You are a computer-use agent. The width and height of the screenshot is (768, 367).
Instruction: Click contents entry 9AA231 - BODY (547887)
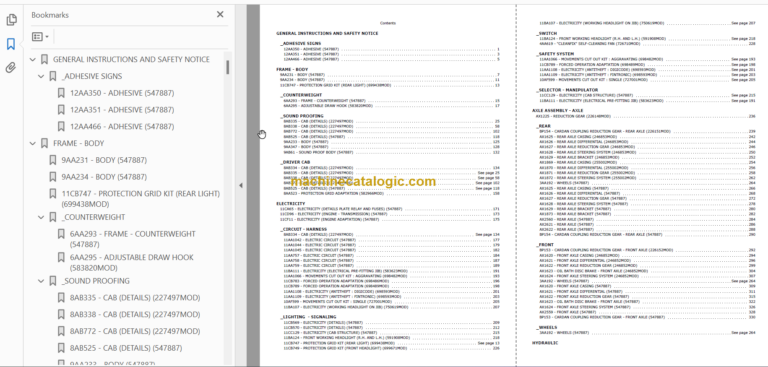coord(302,74)
